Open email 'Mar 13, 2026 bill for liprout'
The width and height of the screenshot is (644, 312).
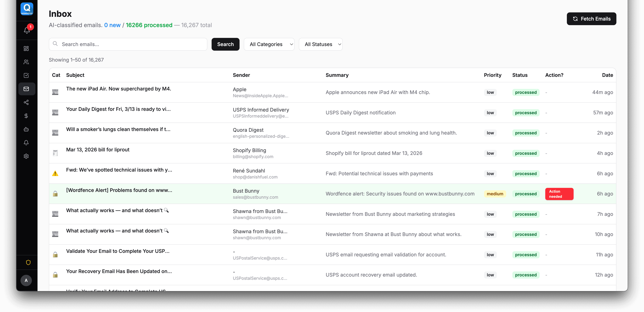98,150
